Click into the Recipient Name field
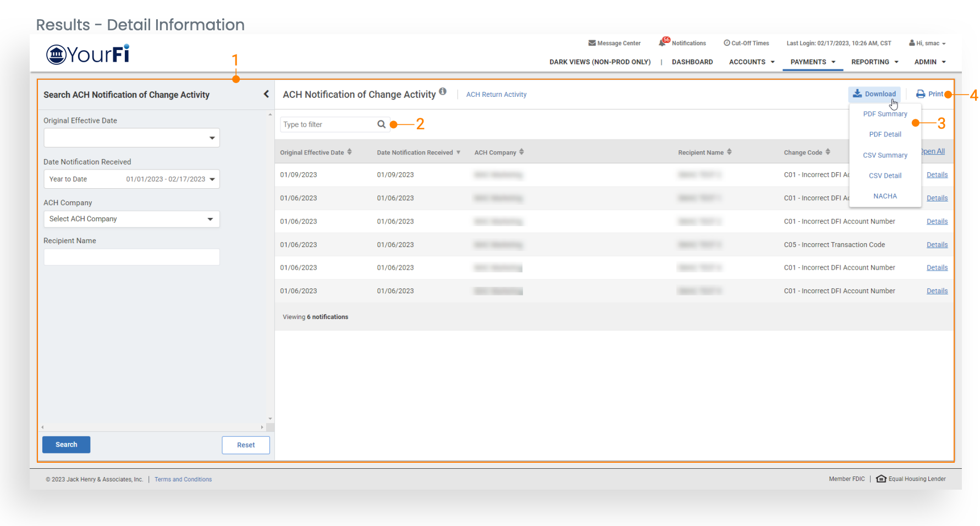This screenshot has width=980, height=526. [x=131, y=257]
